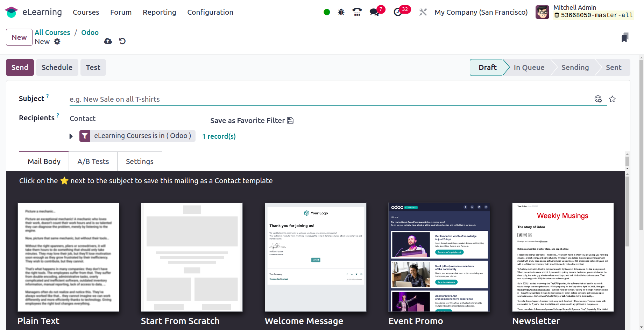The width and height of the screenshot is (644, 330).
Task: Go to Odoo breadcrumb link
Action: [90, 33]
